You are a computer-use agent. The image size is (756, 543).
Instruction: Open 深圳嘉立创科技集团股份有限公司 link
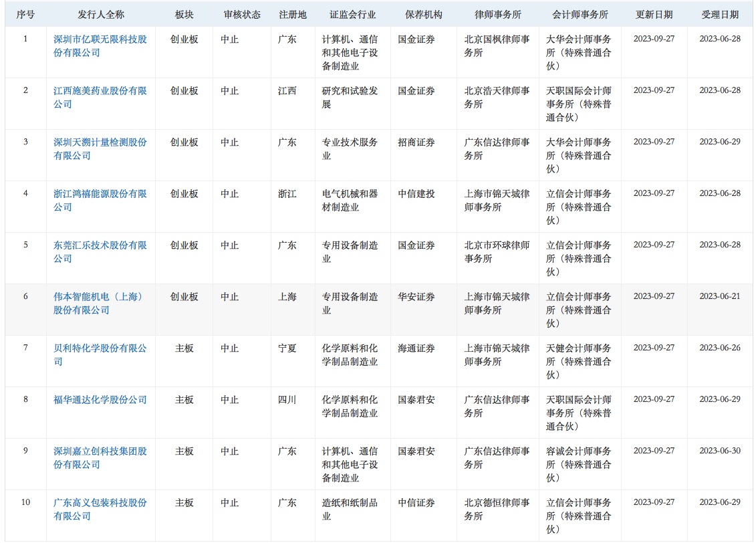tap(100, 457)
